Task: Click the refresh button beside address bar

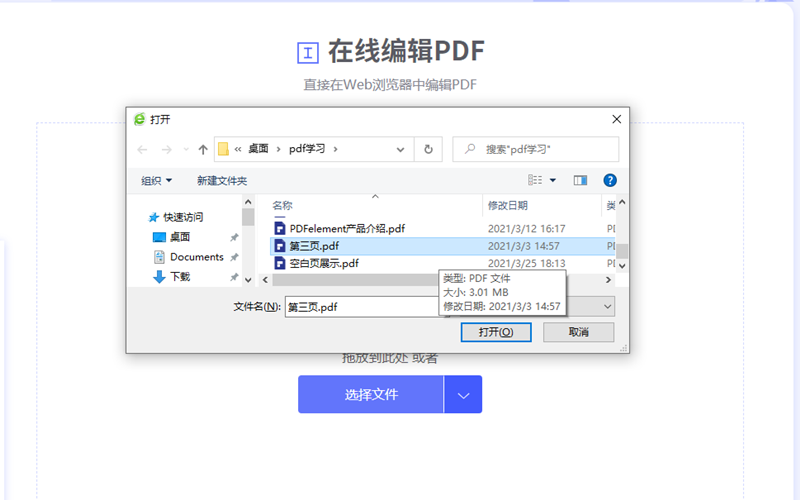Action: [428, 150]
